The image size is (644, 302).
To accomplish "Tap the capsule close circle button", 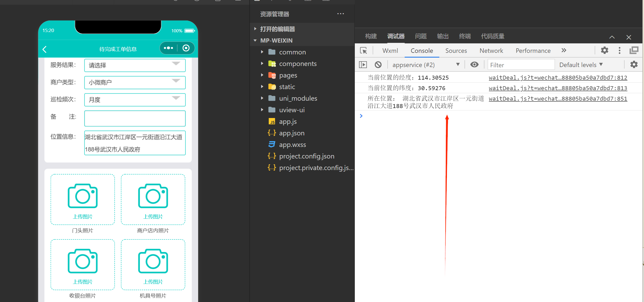I will 186,48.
